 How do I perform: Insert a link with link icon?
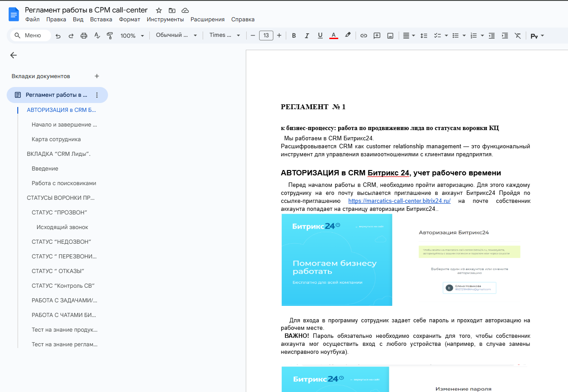(x=364, y=36)
